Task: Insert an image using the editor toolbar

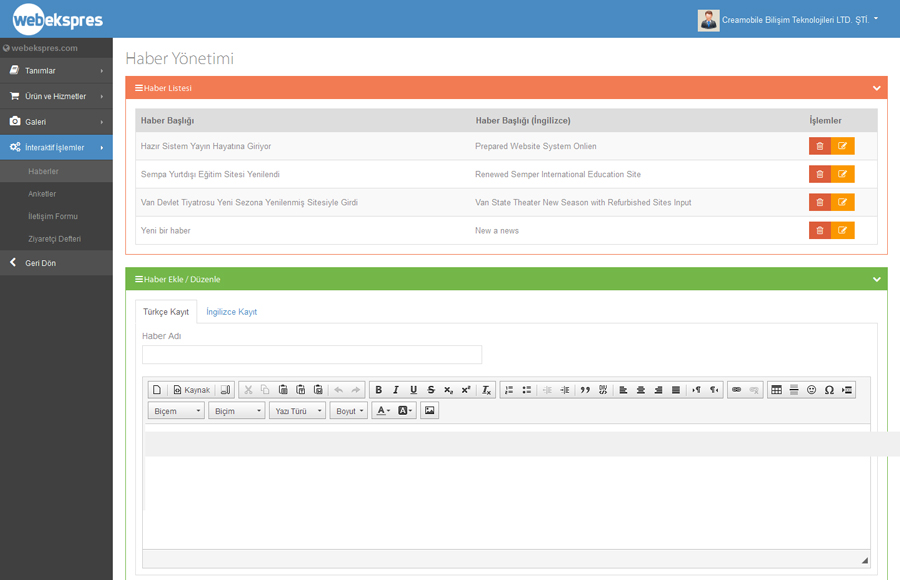Action: (429, 411)
